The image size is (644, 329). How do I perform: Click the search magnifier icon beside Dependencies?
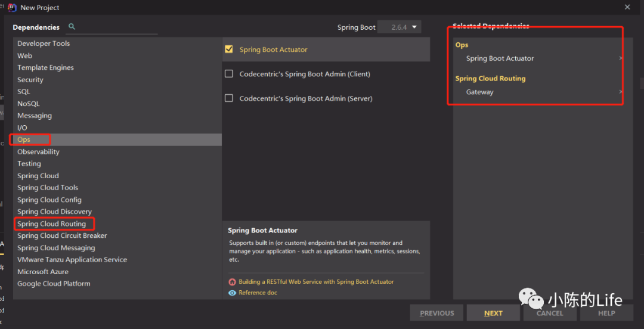pyautogui.click(x=72, y=27)
